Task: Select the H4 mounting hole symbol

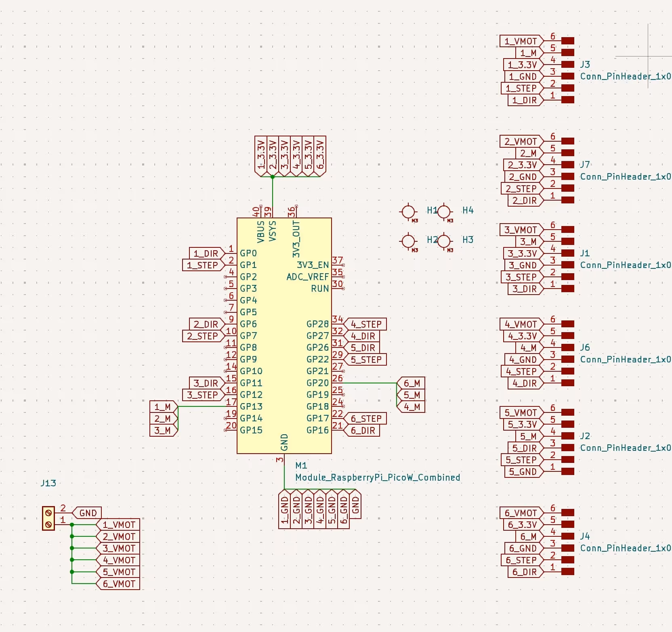Action: [445, 211]
